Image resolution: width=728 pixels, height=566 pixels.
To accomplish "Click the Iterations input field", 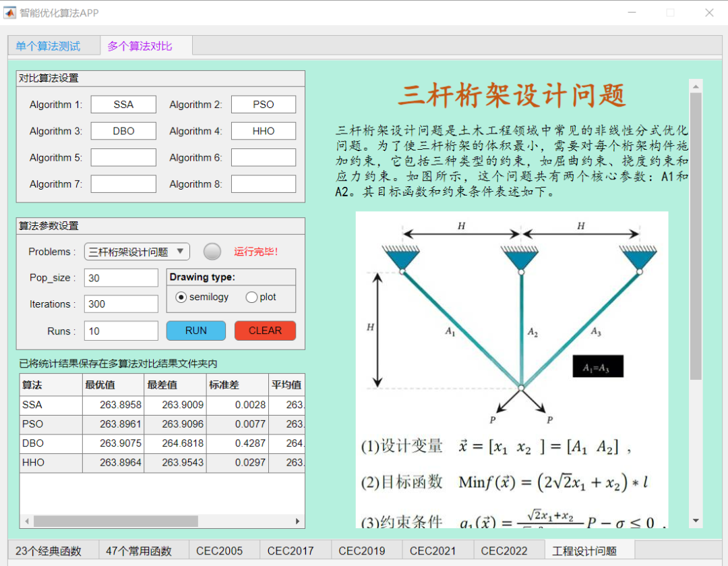I will [121, 304].
